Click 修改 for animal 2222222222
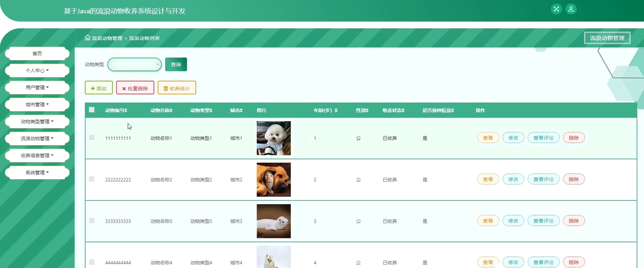 tap(513, 179)
